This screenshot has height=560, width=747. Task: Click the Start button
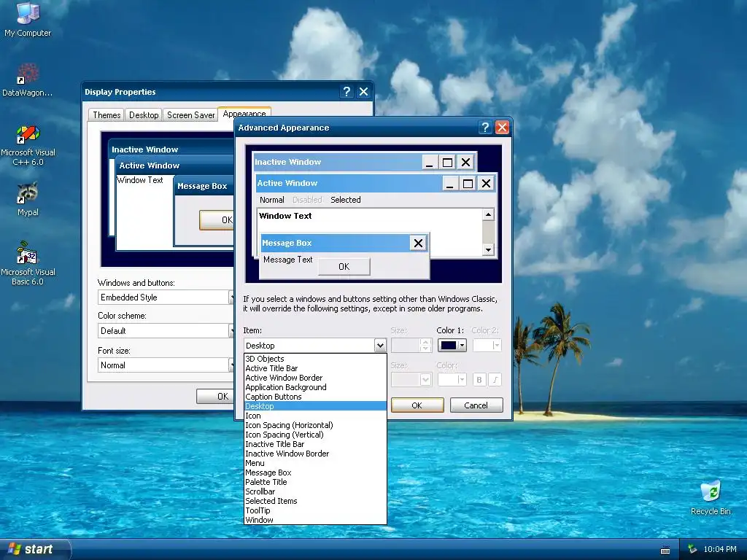[x=34, y=549]
